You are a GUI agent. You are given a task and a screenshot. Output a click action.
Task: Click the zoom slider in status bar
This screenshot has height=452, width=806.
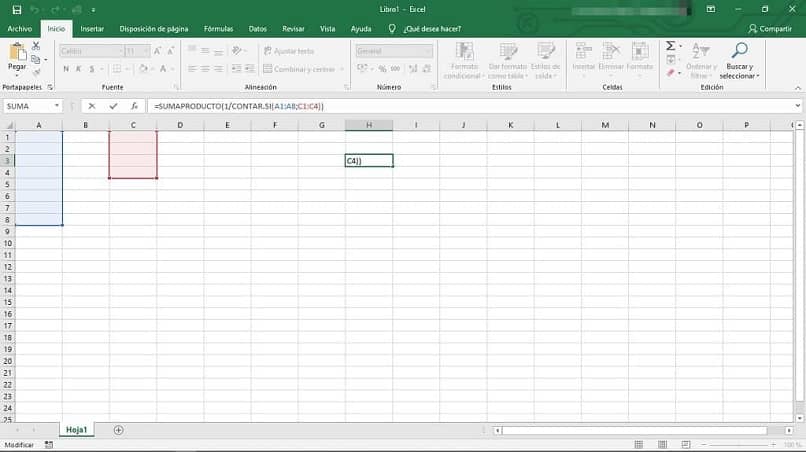click(x=739, y=445)
